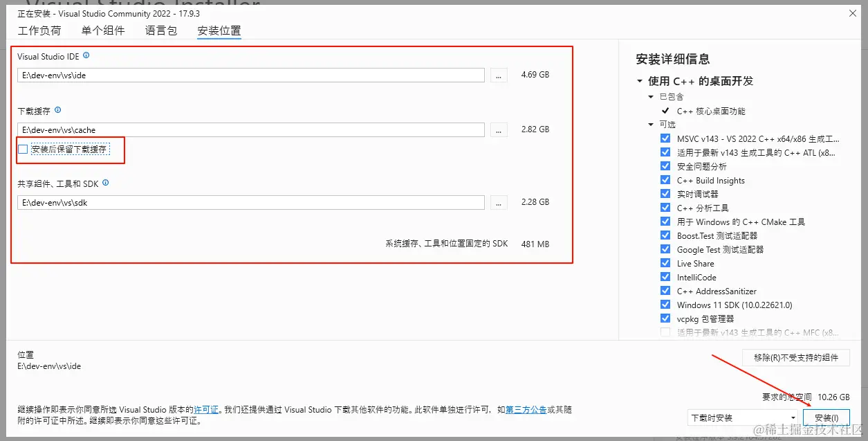Open 下载时安装 dropdown
The height and width of the screenshot is (441, 868).
[743, 418]
